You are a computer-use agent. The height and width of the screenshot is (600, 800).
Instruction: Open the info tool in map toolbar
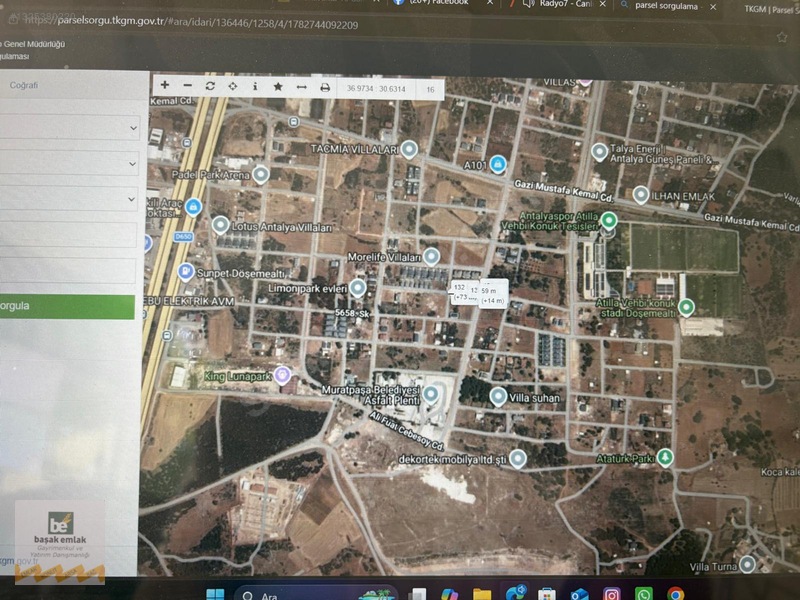(255, 86)
